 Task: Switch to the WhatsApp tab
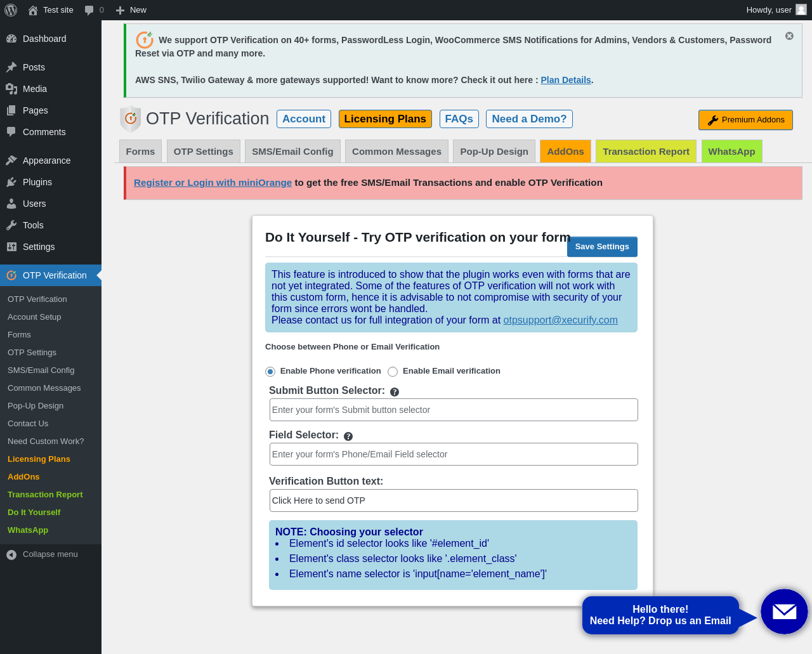click(731, 152)
